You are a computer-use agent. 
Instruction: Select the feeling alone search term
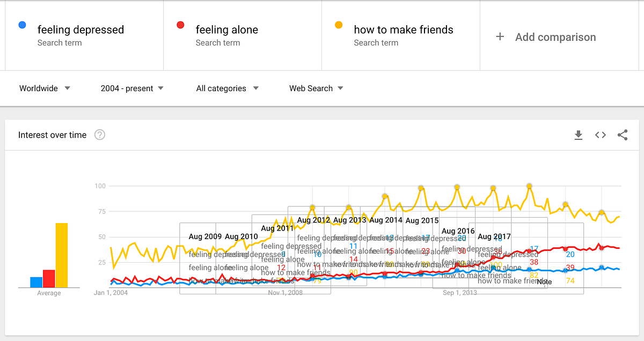coord(226,30)
